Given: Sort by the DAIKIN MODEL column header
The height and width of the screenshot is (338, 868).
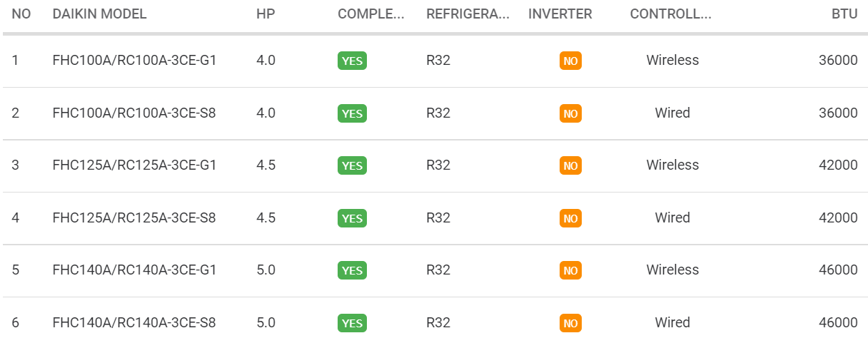Looking at the screenshot, I should [x=100, y=14].
